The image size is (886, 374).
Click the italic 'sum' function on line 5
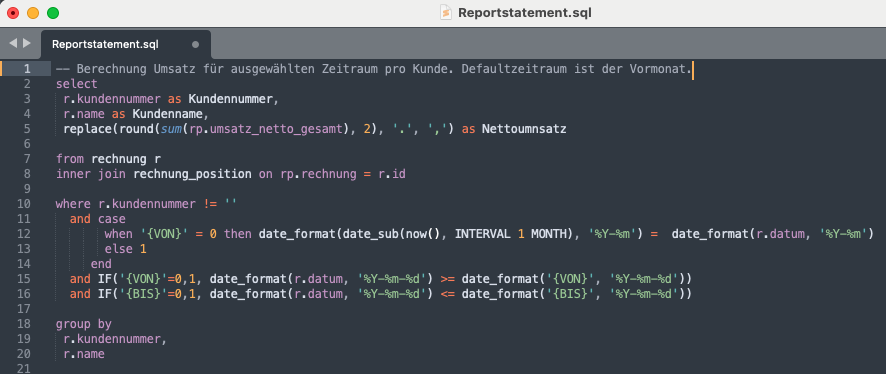(x=171, y=129)
